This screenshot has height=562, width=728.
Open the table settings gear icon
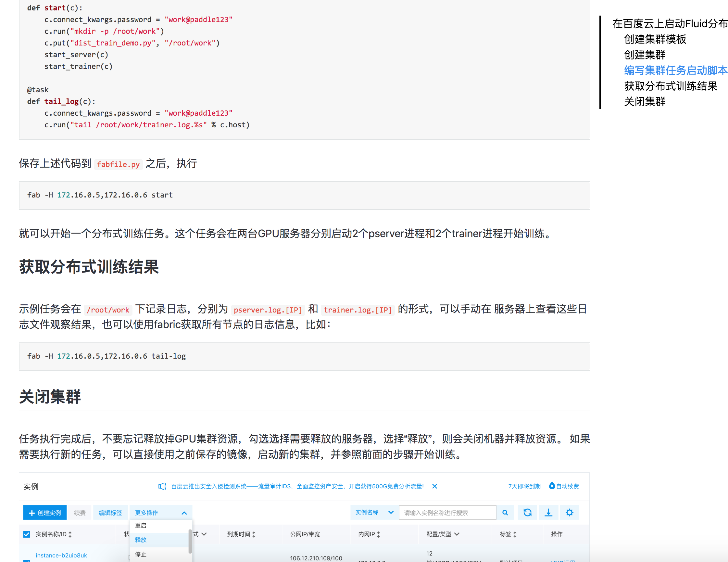point(569,513)
